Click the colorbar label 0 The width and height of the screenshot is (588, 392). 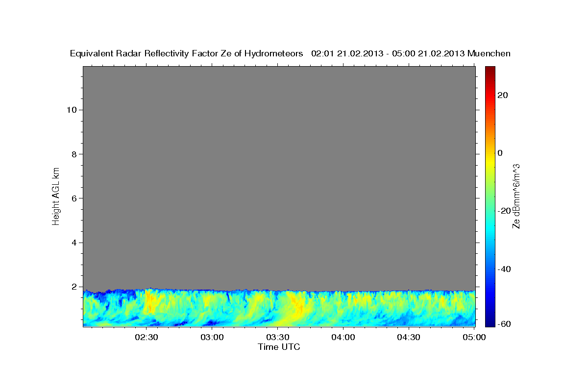point(500,153)
